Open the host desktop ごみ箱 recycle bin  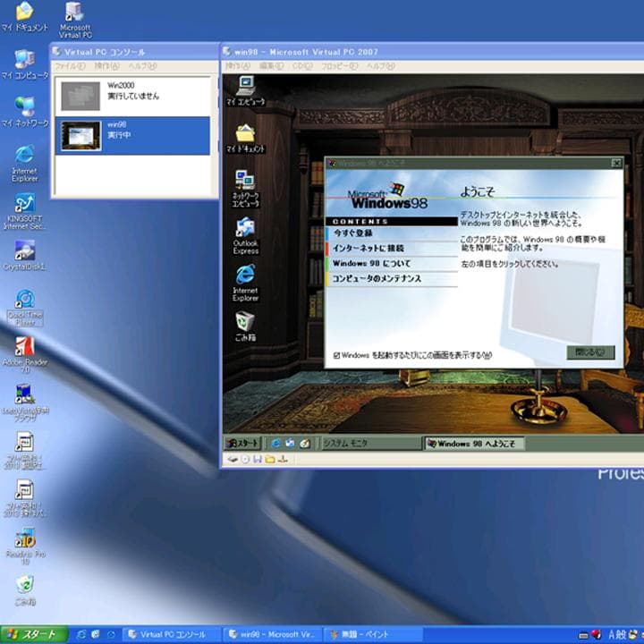(25, 590)
